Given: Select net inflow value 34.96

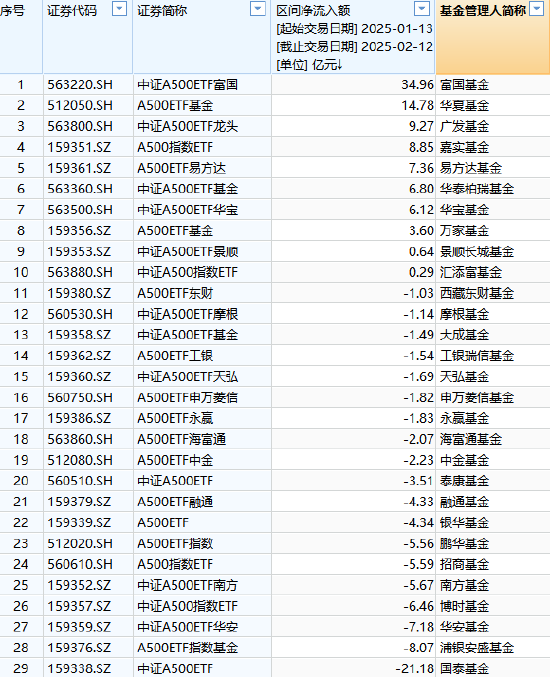Looking at the screenshot, I should (353, 85).
